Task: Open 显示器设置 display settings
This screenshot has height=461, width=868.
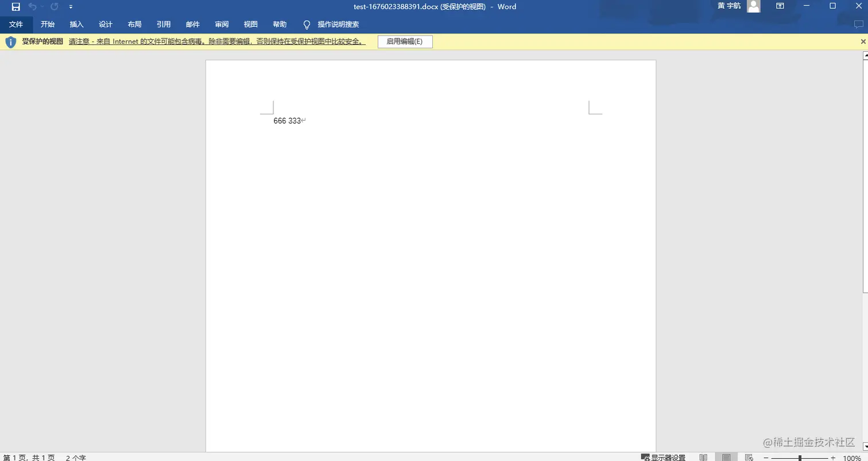Action: tap(663, 458)
